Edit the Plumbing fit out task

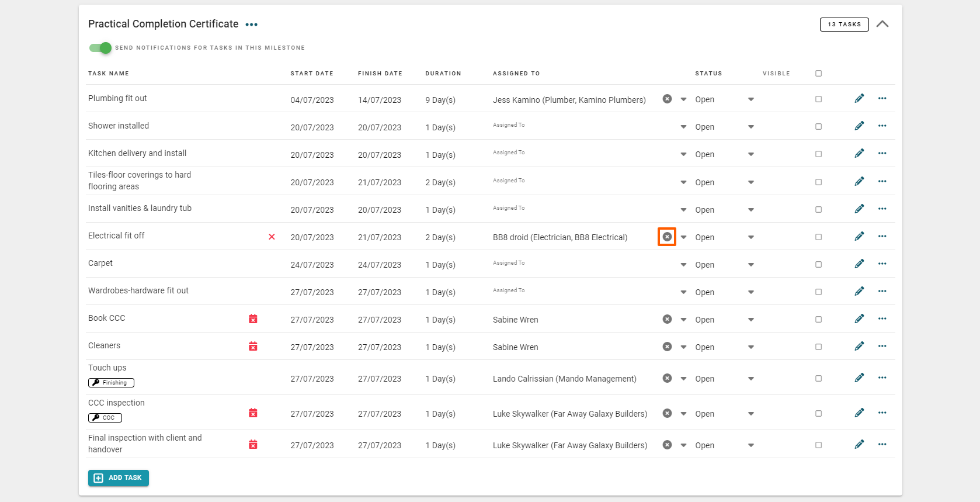(859, 99)
